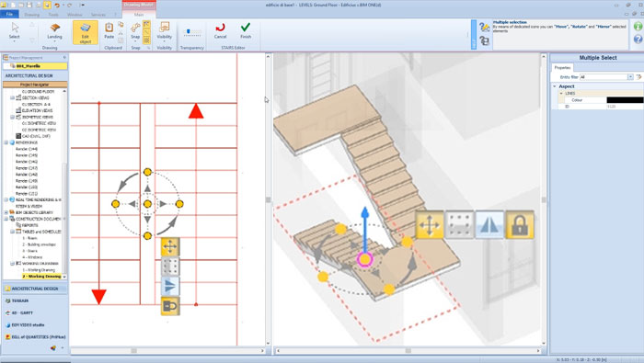Click the Transparency slider
Screen dimensions: 644x363
point(191,32)
